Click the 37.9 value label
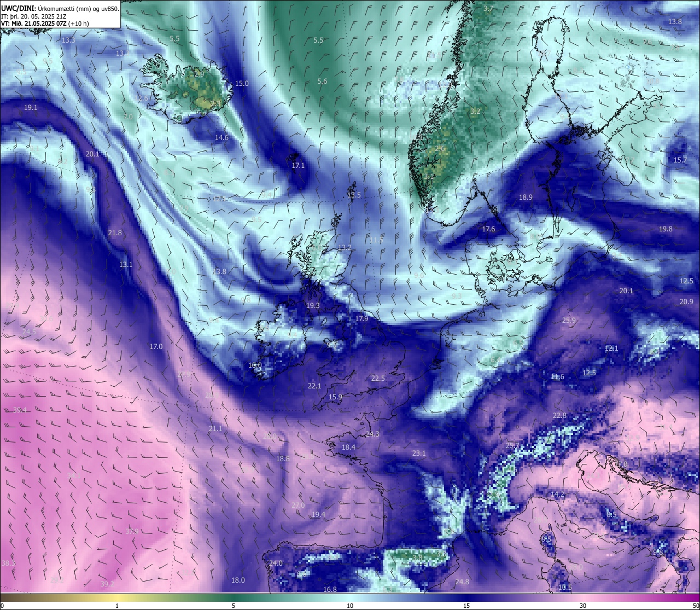The width and height of the screenshot is (700, 610). 132,532
